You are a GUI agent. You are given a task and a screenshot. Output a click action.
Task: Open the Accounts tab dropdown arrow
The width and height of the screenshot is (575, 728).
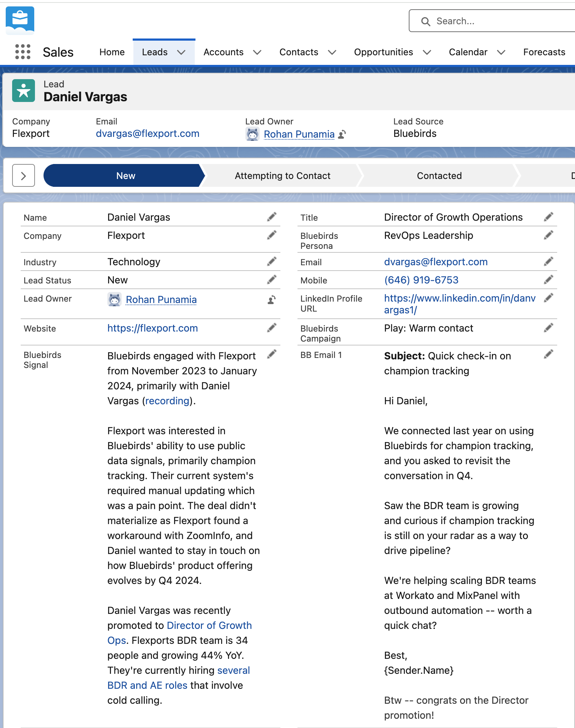(257, 52)
